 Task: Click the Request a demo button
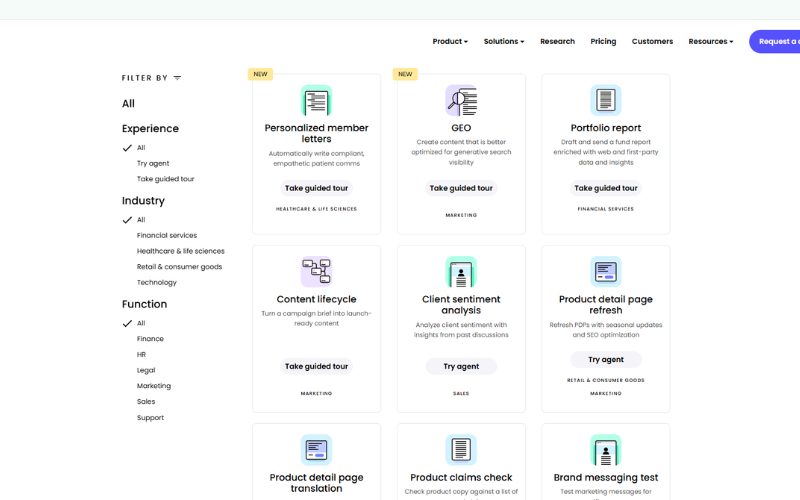tap(774, 41)
